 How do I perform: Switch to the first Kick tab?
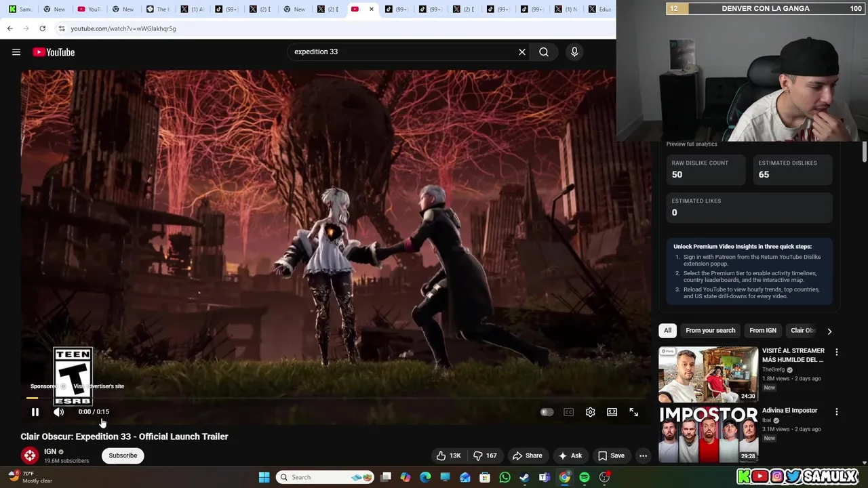click(20, 9)
